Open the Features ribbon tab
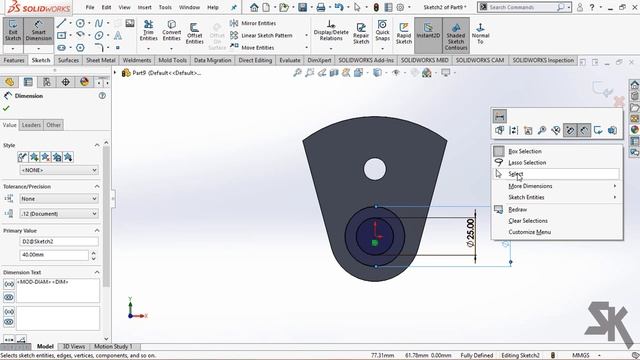The height and width of the screenshot is (360, 640). coord(14,60)
